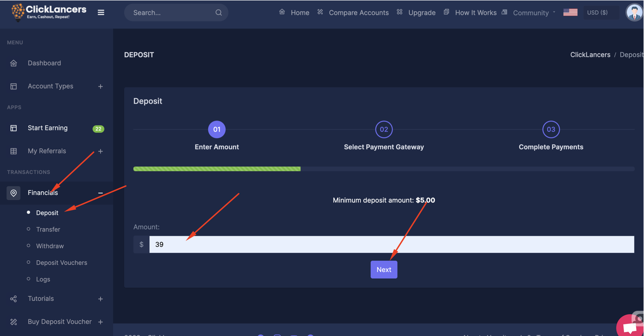Click the hamburger menu icon
Screen dimensions: 644x336
pyautogui.click(x=101, y=12)
